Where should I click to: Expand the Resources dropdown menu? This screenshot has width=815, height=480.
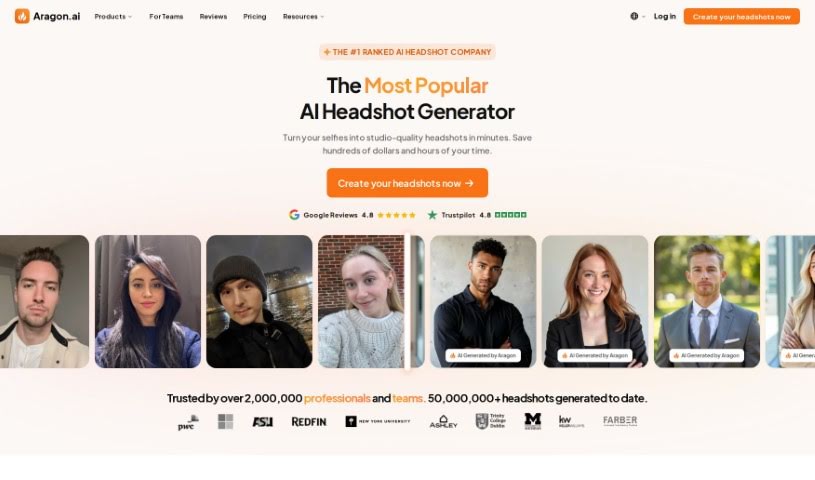coord(303,17)
